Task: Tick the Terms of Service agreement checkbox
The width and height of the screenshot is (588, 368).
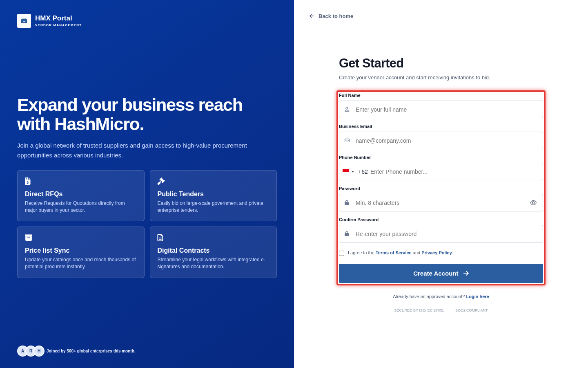Action: pos(342,253)
